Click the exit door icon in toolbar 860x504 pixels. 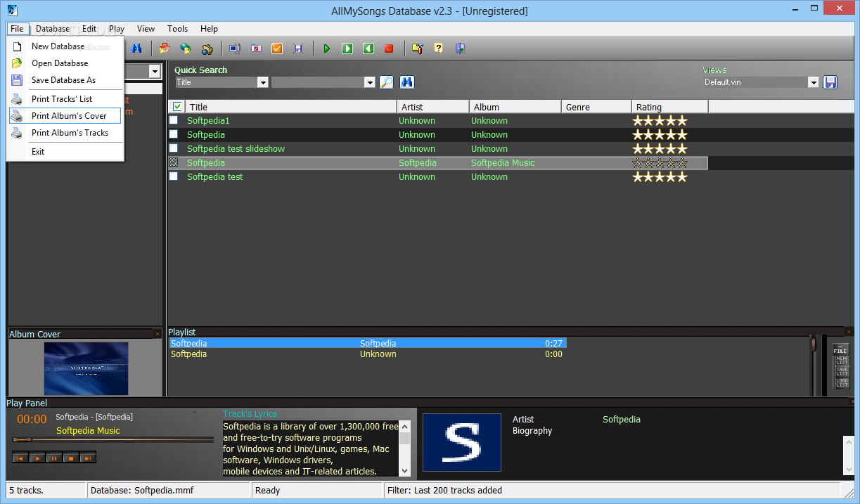point(460,49)
